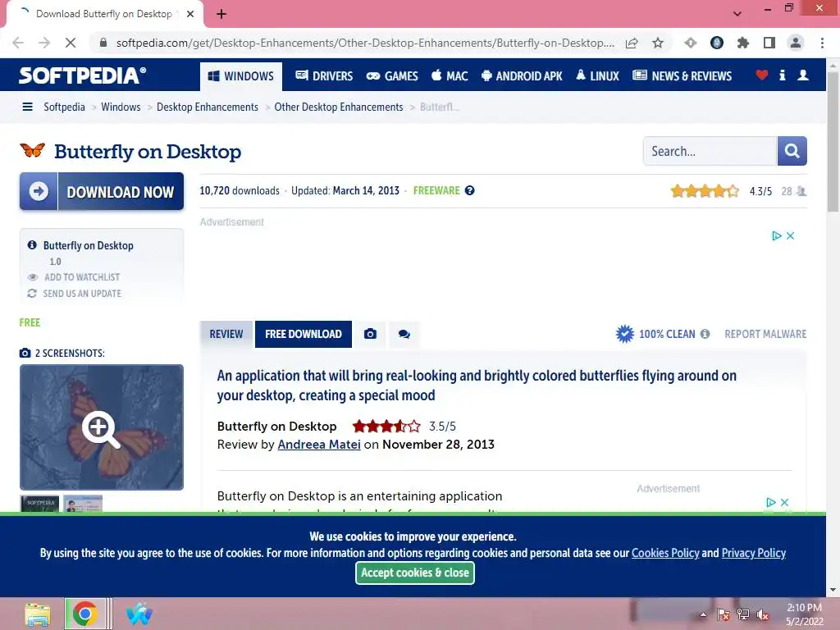
Task: Click the muted volume tray icon
Action: point(762,614)
